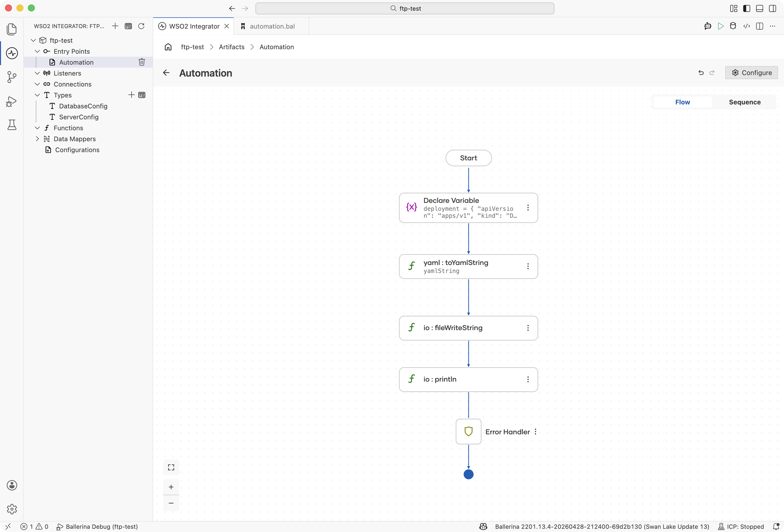Screen dimensions: 784x532
Task: Click fit-to-screen icon in diagram controls
Action: (x=171, y=467)
